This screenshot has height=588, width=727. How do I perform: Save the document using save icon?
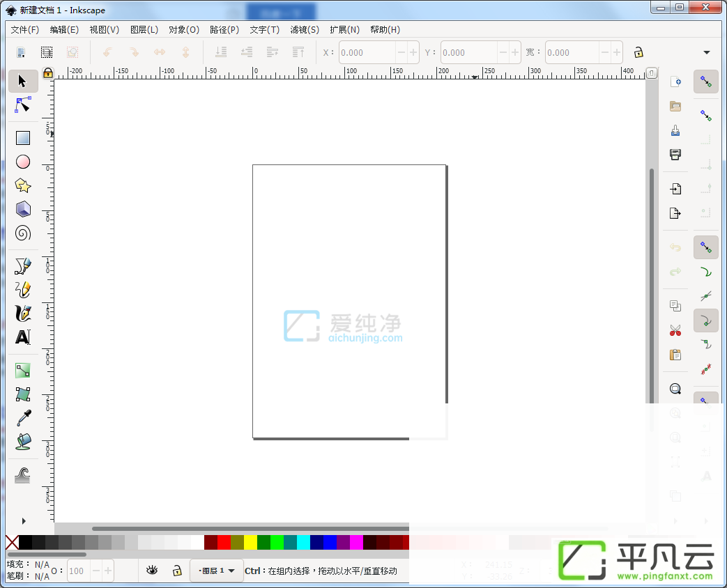[x=675, y=130]
